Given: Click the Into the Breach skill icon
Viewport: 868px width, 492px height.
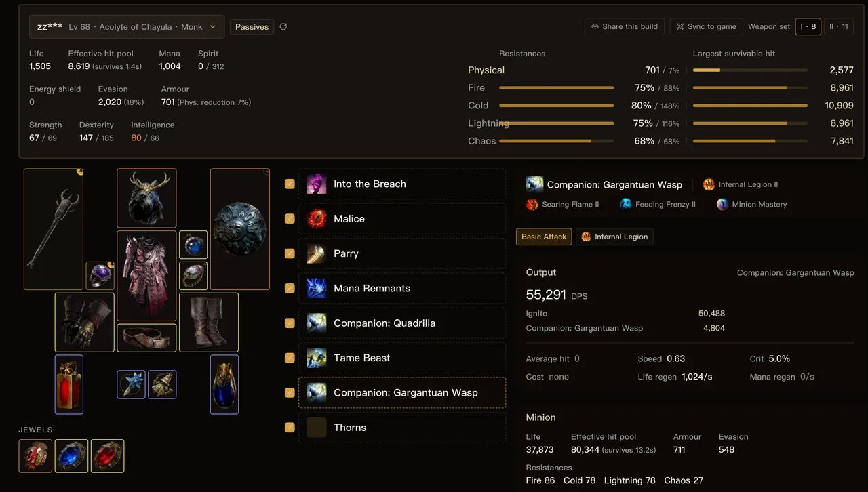Looking at the screenshot, I should pos(317,184).
